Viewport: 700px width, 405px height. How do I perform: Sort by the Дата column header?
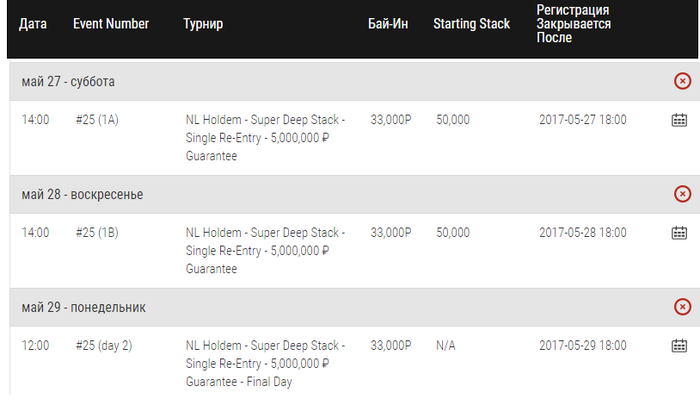coord(33,23)
